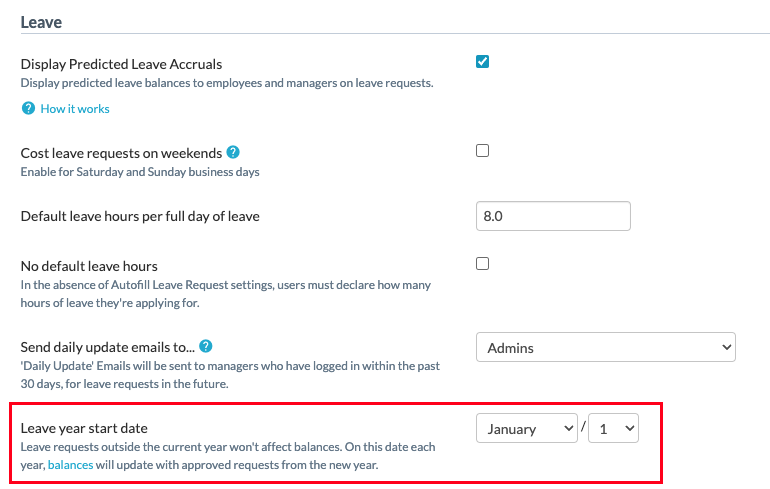This screenshot has height=489, width=770.
Task: Focus the default leave hours field showing 8.0
Action: (x=553, y=216)
